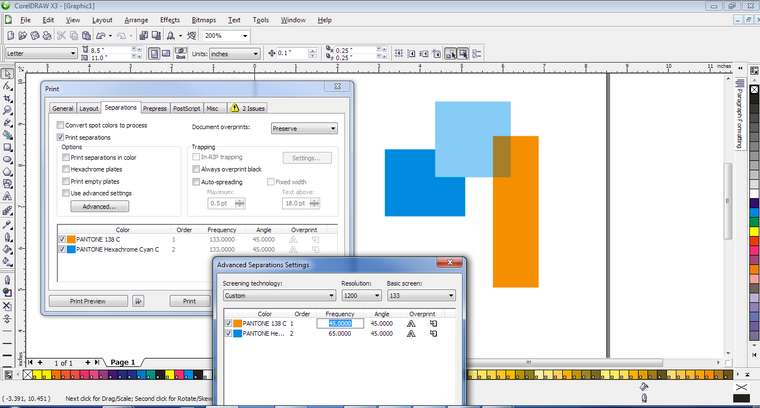Select the Ellipse tool in toolbox

(7, 159)
